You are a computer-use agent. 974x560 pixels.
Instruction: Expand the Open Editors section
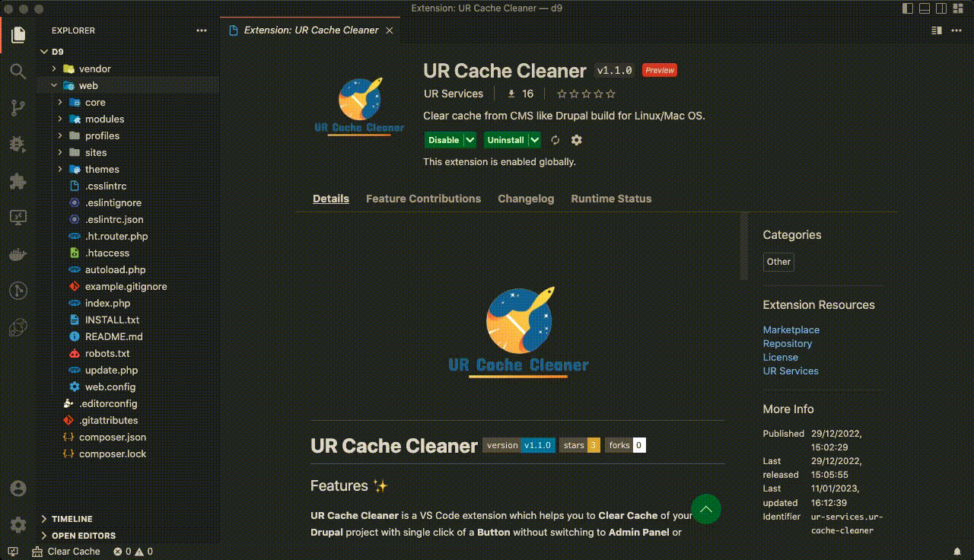click(128, 536)
